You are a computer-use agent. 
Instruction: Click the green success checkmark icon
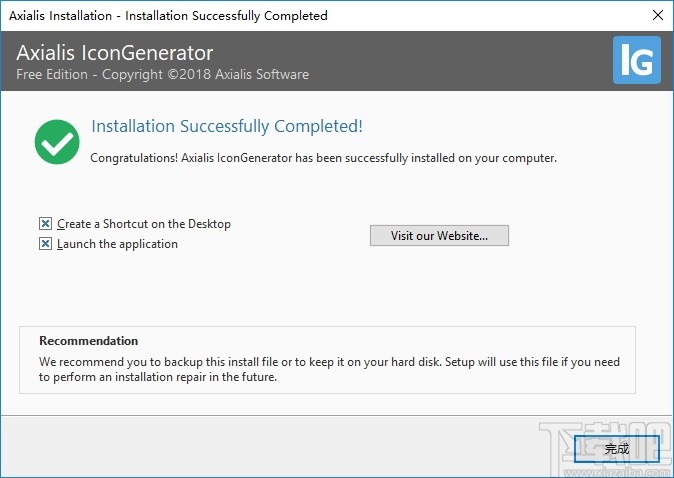click(x=57, y=142)
